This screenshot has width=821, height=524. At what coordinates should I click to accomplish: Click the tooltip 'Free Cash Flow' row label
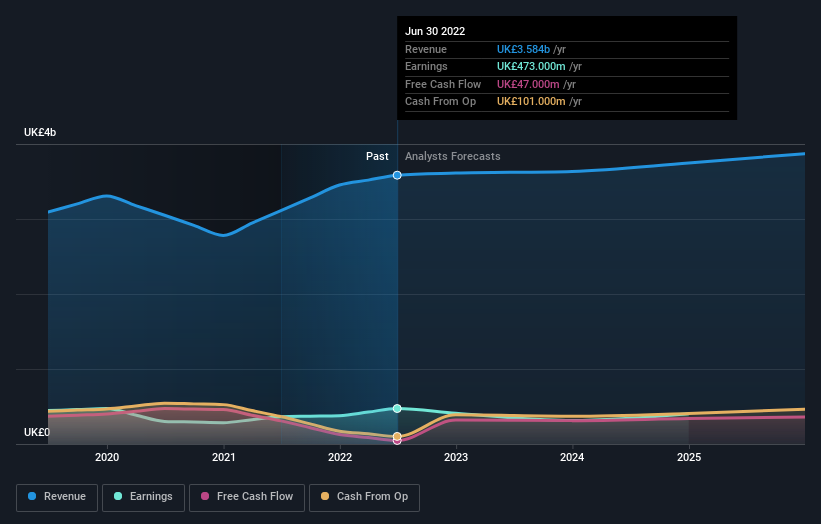pos(443,84)
